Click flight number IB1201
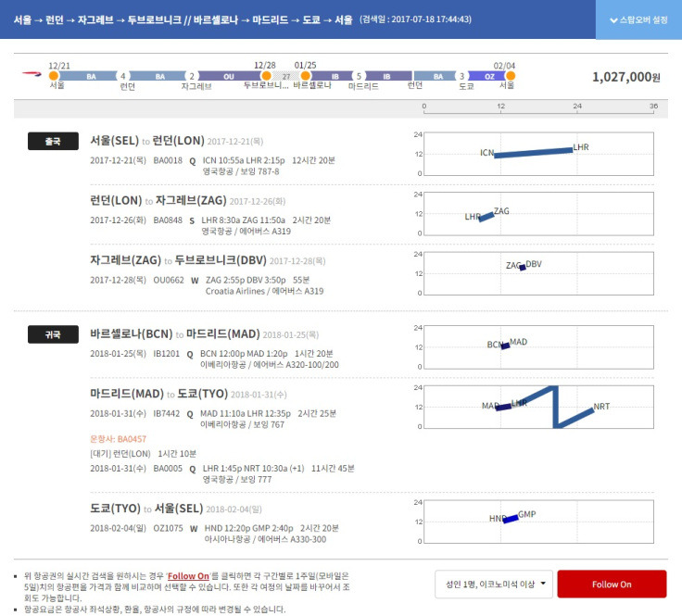682x616 pixels. [166, 354]
